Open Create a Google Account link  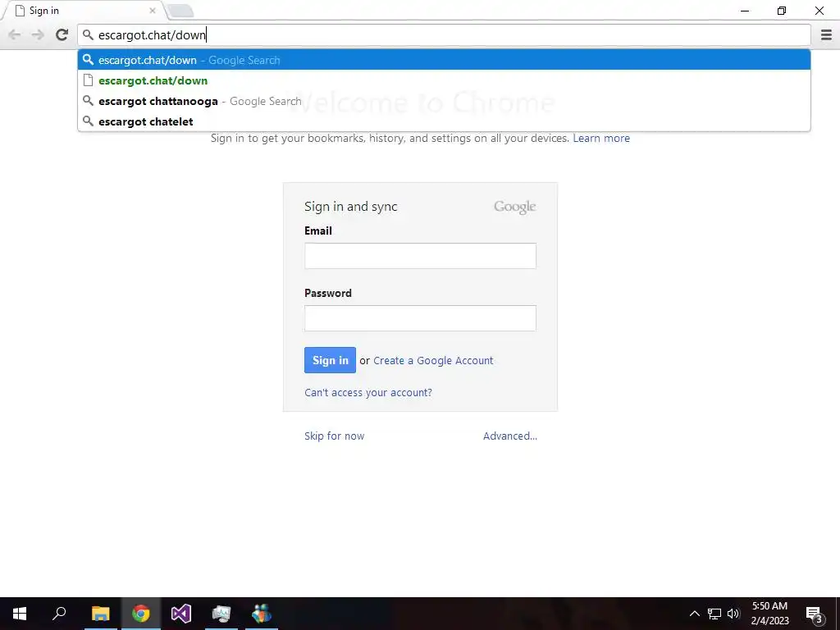click(x=433, y=361)
